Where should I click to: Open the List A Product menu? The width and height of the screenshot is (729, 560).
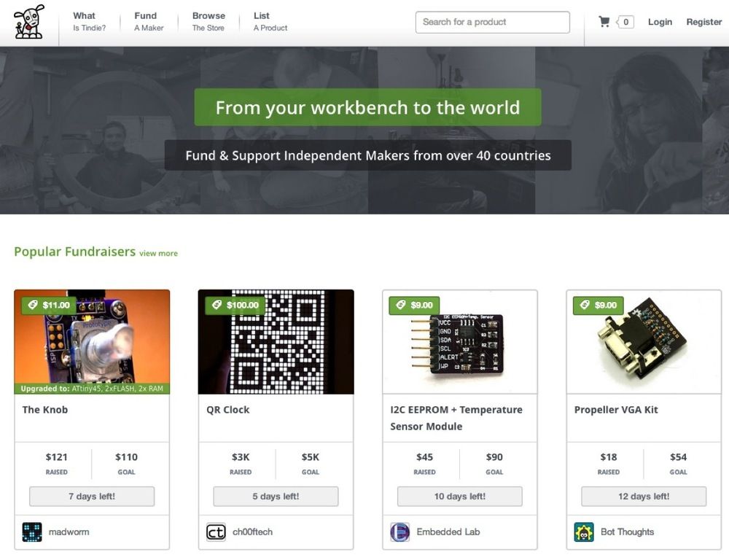(270, 21)
